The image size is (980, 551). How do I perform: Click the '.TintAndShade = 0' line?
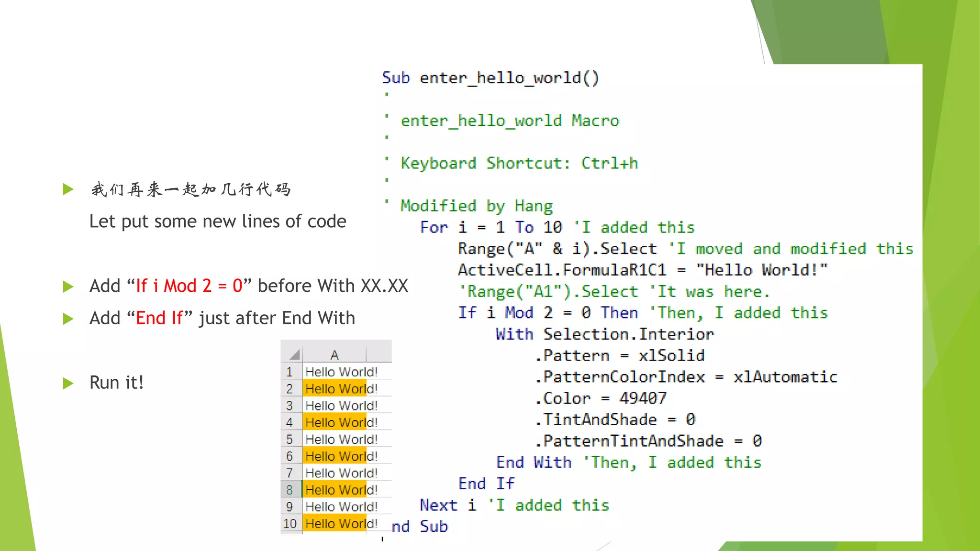click(614, 419)
